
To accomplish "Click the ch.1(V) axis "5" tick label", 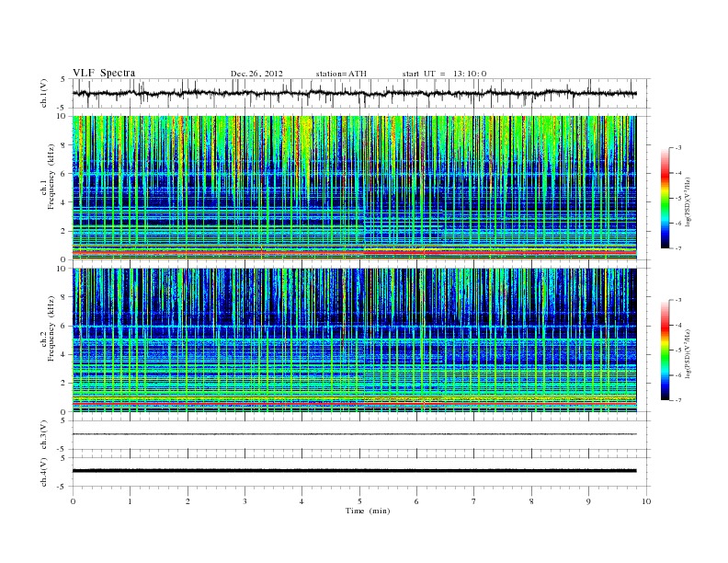I will (63, 79).
